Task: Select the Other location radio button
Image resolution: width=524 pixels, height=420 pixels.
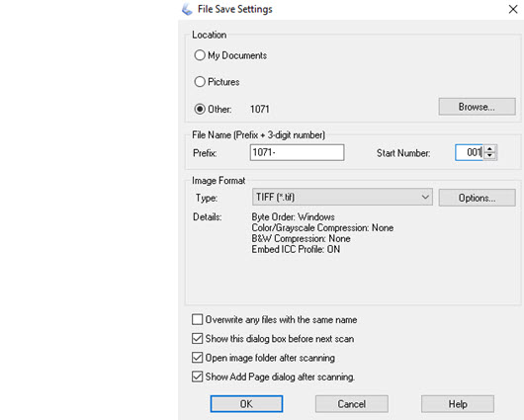Action: 200,109
